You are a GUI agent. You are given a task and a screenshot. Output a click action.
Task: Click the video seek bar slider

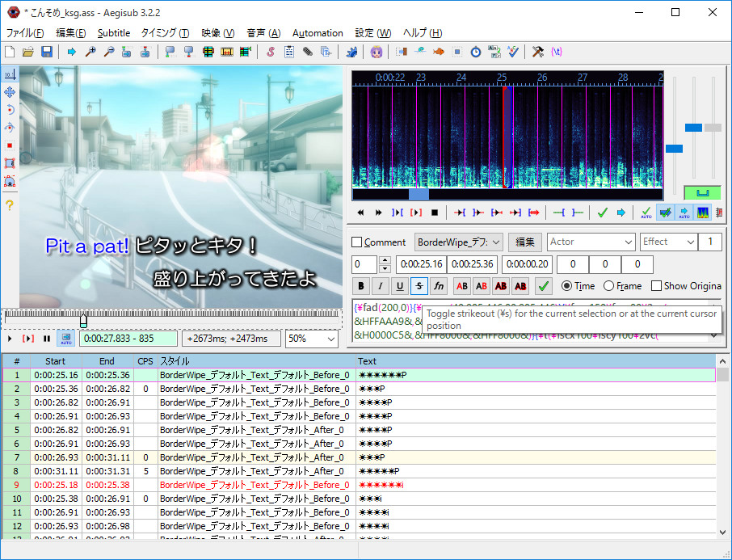173,319
